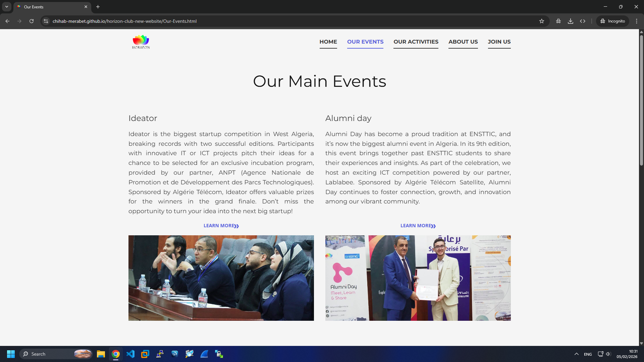Launch Wireshark from the taskbar

(x=204, y=354)
